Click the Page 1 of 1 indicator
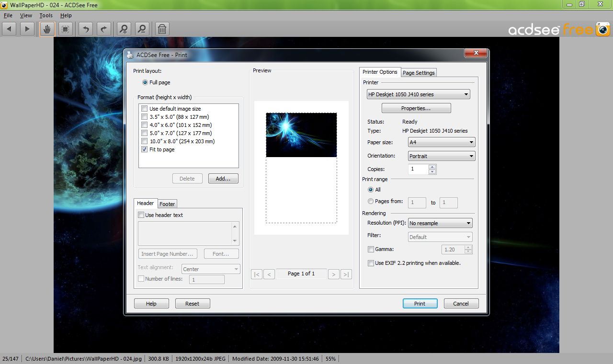613x364 pixels. tap(301, 273)
